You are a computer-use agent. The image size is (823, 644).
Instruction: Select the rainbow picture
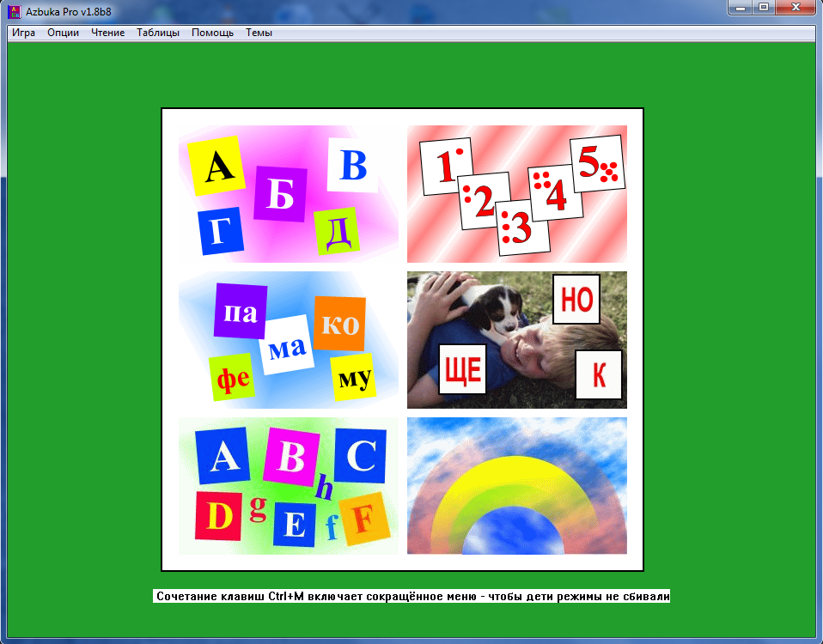517,486
